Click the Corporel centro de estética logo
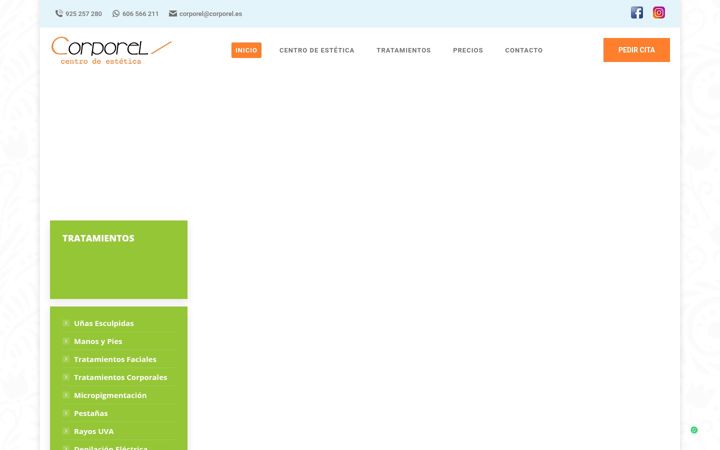This screenshot has width=720, height=450. [111, 51]
